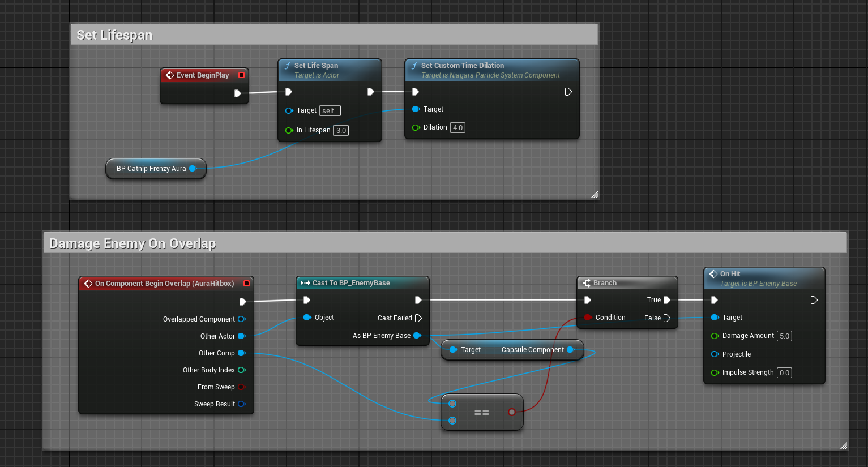The image size is (868, 467).
Task: Click the top input pin of equals node
Action: point(452,404)
